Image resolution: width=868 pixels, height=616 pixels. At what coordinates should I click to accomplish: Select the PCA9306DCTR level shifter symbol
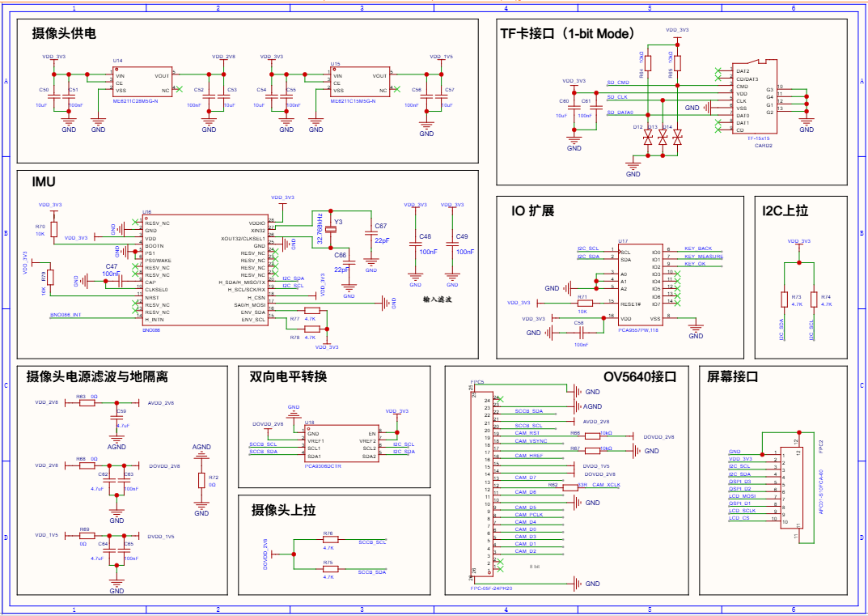pos(342,444)
